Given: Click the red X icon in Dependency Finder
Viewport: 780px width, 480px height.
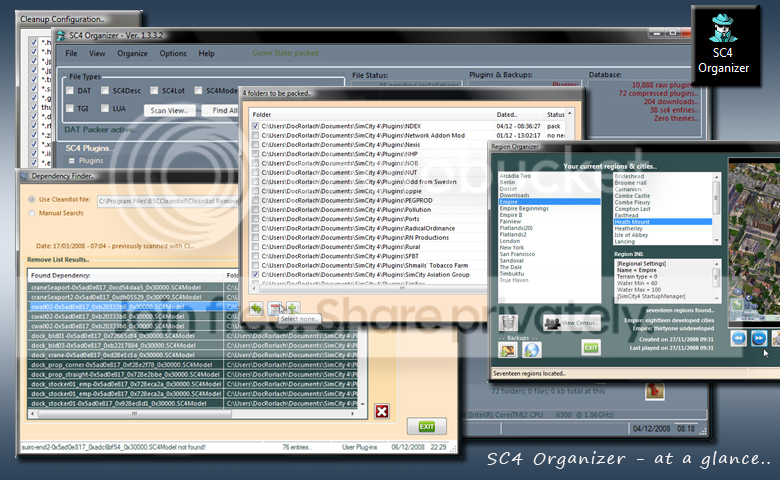Looking at the screenshot, I should [382, 411].
